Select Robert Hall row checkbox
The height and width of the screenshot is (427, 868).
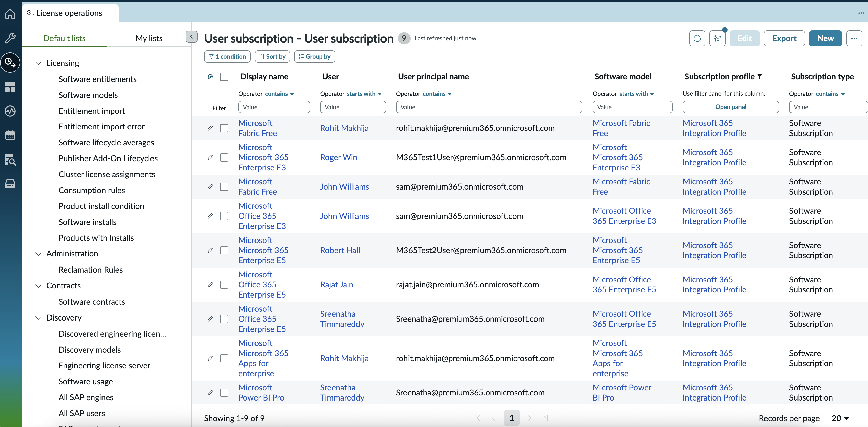(x=224, y=250)
